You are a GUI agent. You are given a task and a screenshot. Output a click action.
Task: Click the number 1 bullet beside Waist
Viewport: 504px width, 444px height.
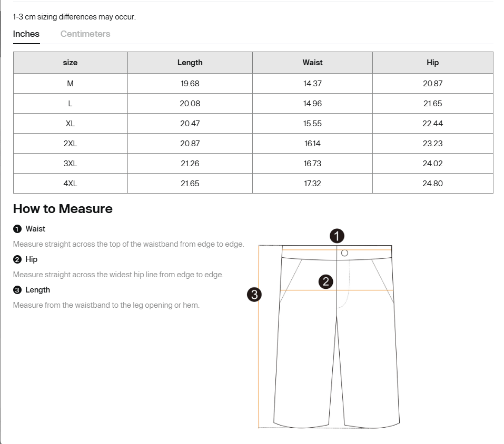pos(17,229)
